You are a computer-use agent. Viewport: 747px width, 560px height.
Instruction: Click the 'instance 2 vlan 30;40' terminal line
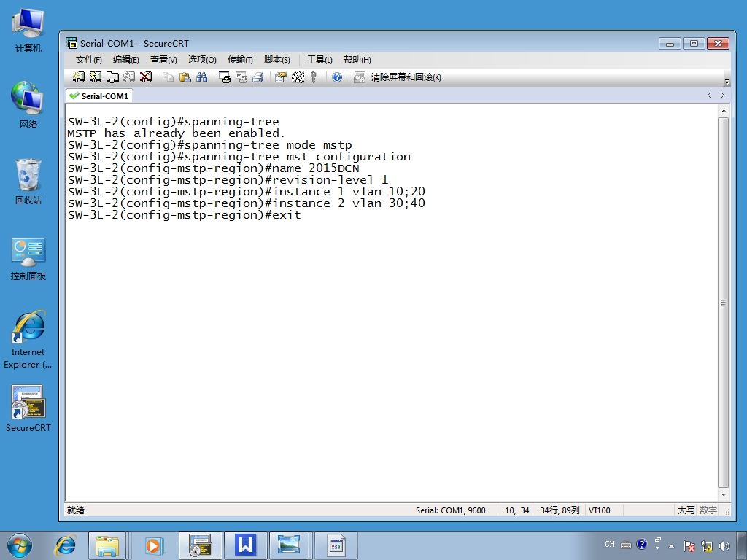click(x=247, y=203)
